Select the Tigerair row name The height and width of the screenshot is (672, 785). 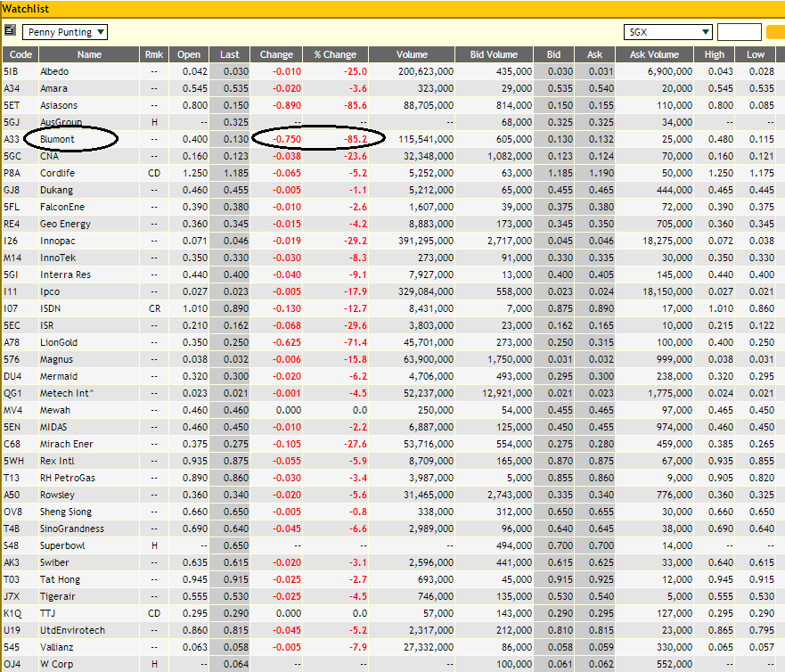click(58, 596)
